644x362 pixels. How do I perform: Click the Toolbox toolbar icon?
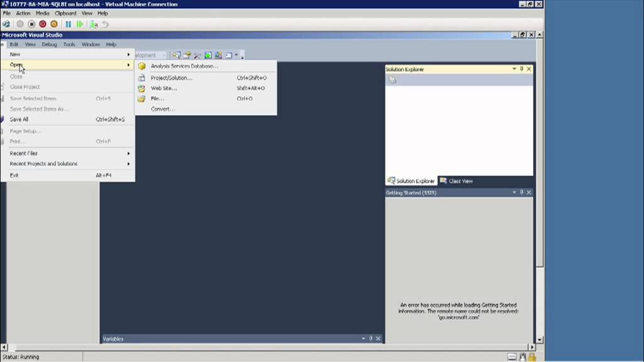tap(197, 55)
